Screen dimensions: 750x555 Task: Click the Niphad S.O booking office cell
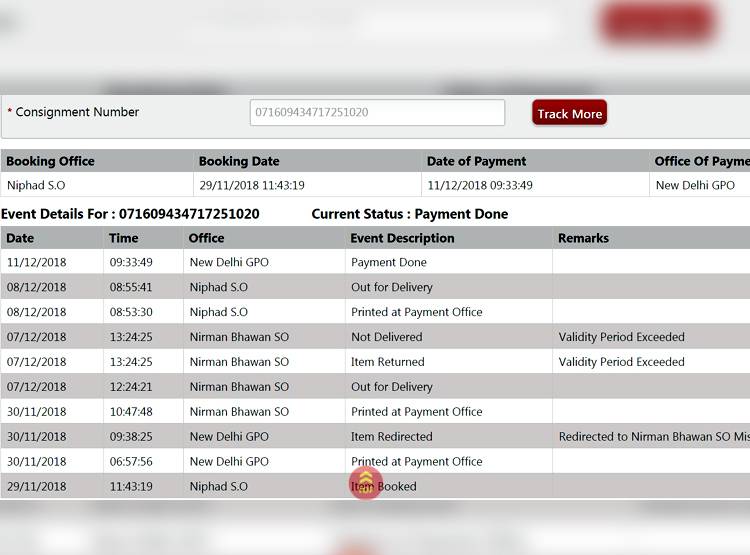click(x=36, y=185)
